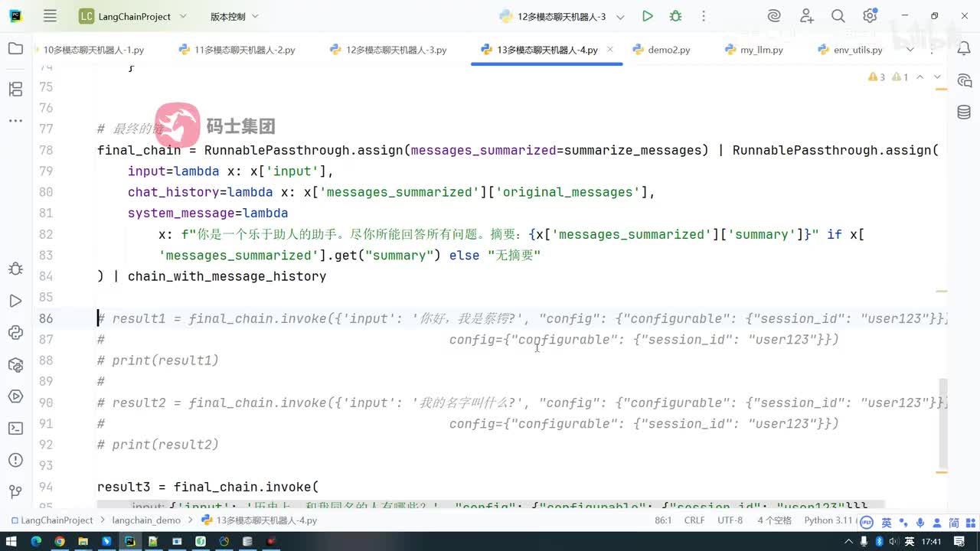Open the Python Console tool window
This screenshot has width=980, height=551.
pyautogui.click(x=15, y=332)
